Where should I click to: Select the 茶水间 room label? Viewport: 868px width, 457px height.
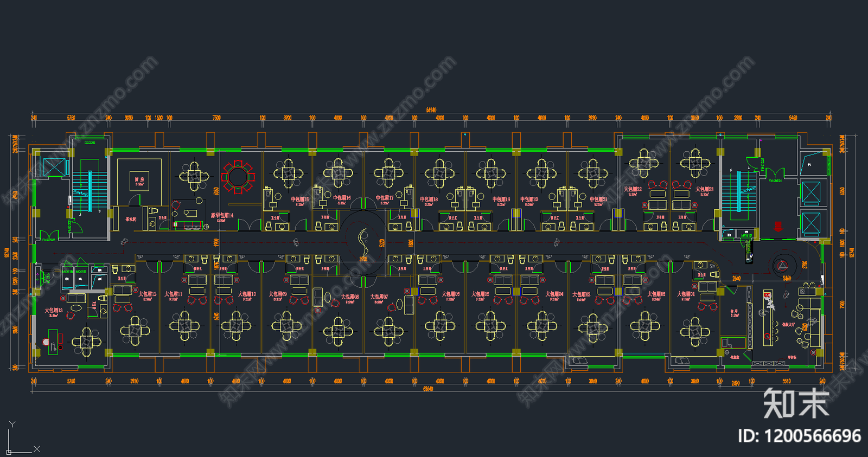131,219
